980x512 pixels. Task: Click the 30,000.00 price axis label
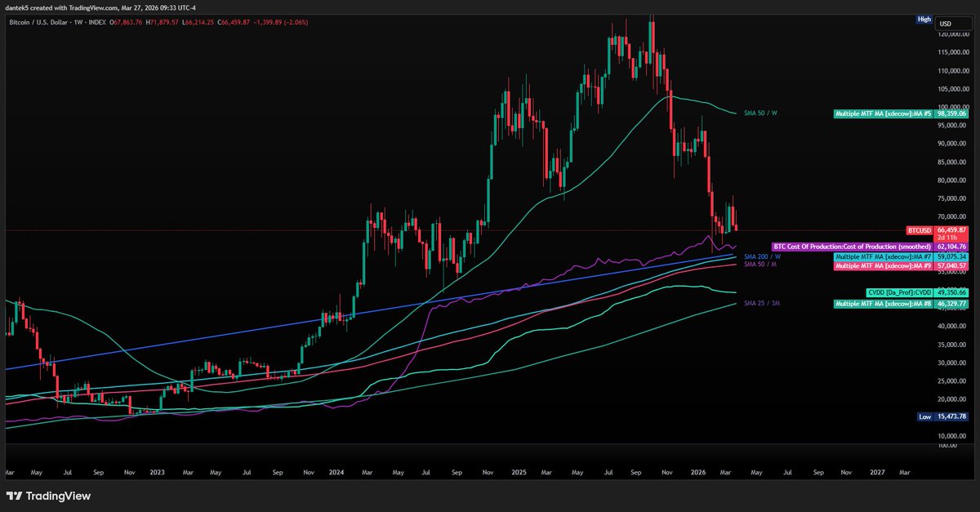953,363
